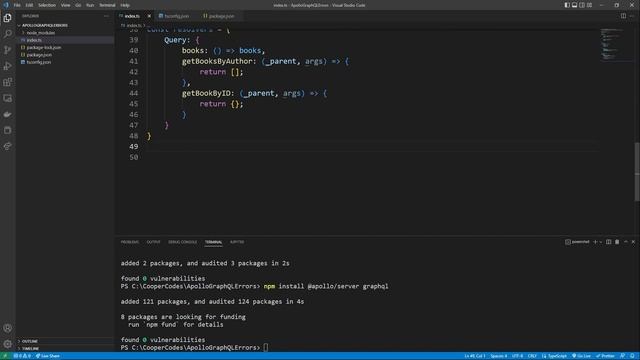Switch to the JUPYTER panel tab

tap(237, 242)
